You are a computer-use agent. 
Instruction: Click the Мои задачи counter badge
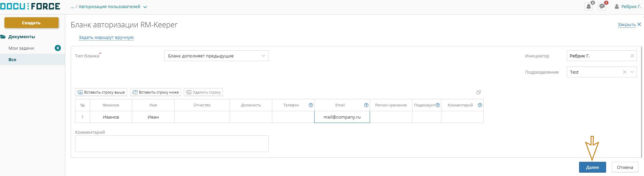point(58,48)
